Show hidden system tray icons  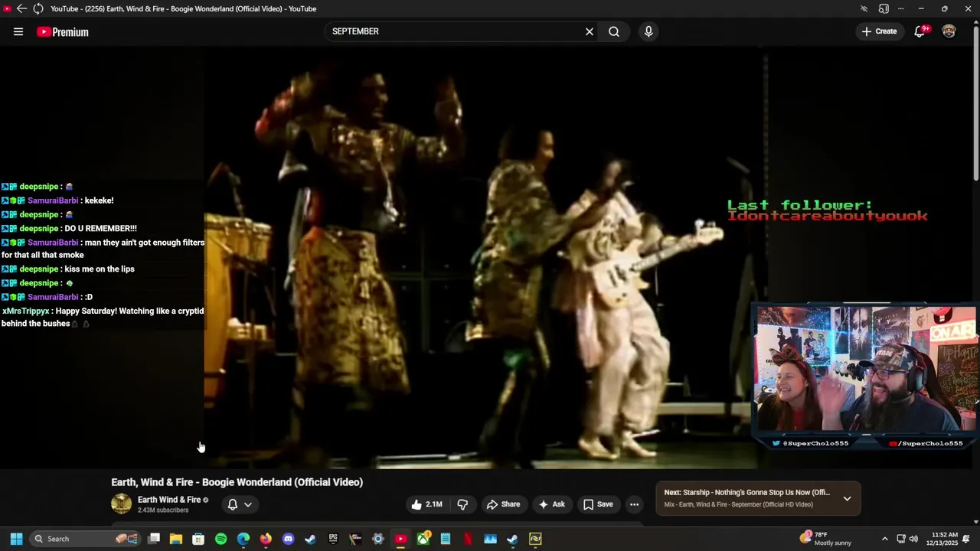884,539
